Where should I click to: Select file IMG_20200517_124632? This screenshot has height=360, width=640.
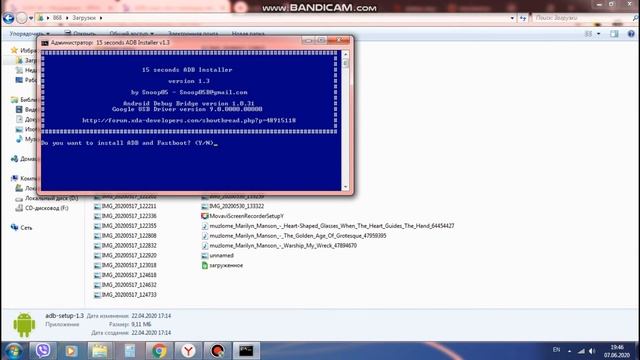tap(125, 285)
